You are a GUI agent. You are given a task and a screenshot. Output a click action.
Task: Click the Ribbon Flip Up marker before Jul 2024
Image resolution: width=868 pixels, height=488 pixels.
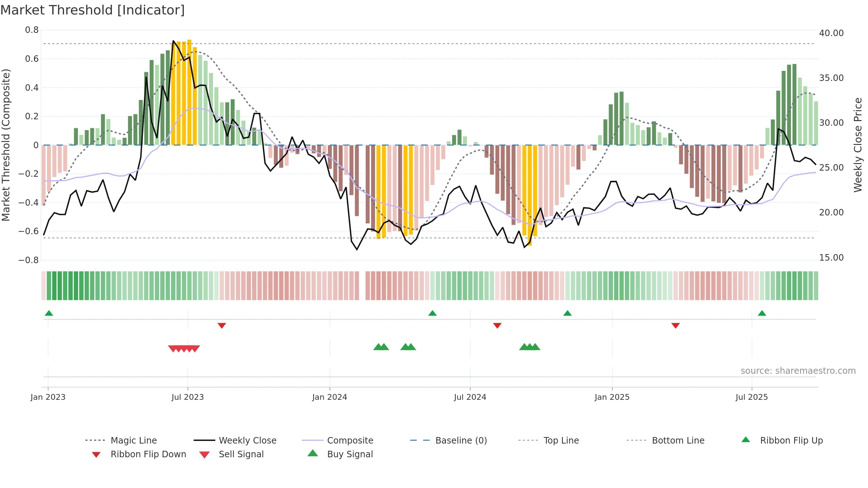(432, 313)
